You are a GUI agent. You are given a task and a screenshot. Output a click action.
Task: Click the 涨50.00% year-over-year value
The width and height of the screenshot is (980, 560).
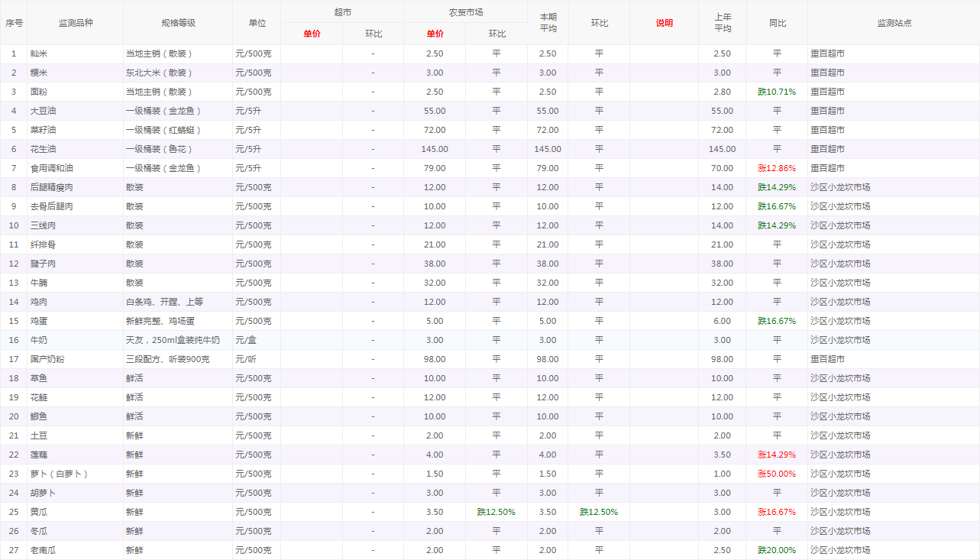pyautogui.click(x=777, y=474)
